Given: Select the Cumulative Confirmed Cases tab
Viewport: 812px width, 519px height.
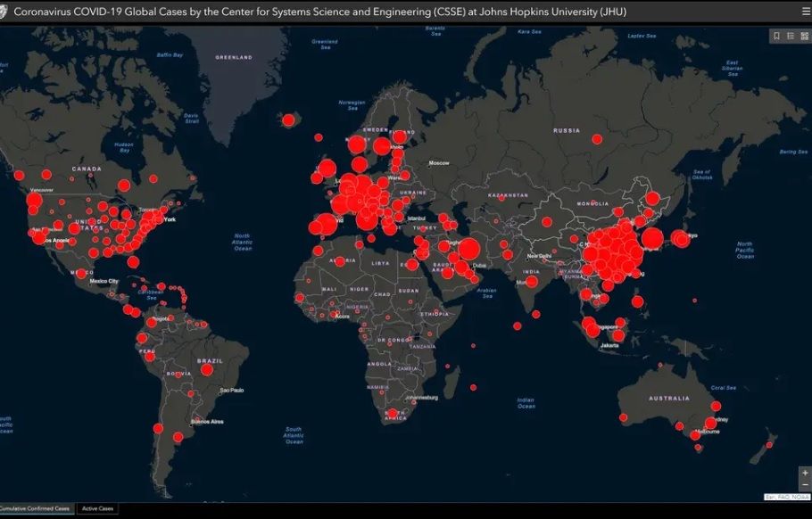Looking at the screenshot, I should (35, 508).
